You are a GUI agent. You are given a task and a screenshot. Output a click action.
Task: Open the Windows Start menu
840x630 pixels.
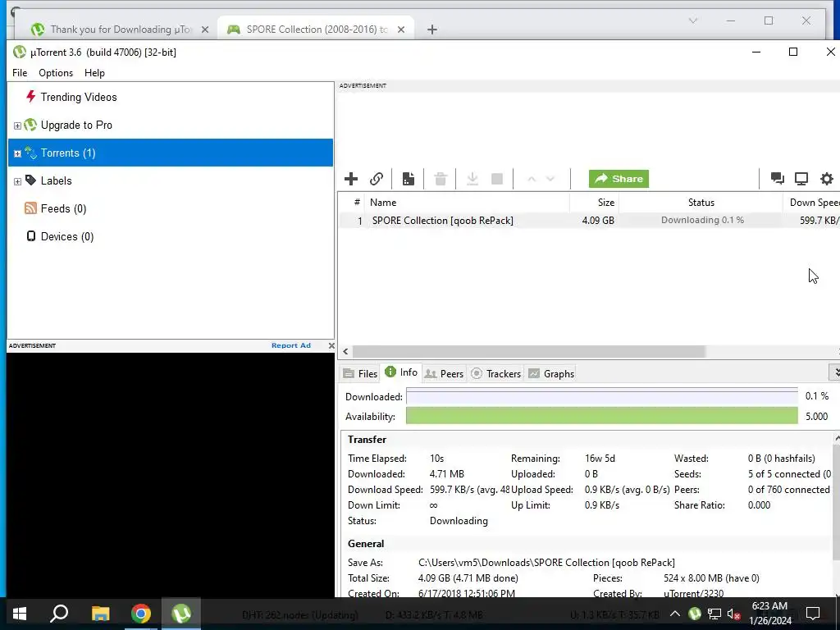click(x=20, y=614)
